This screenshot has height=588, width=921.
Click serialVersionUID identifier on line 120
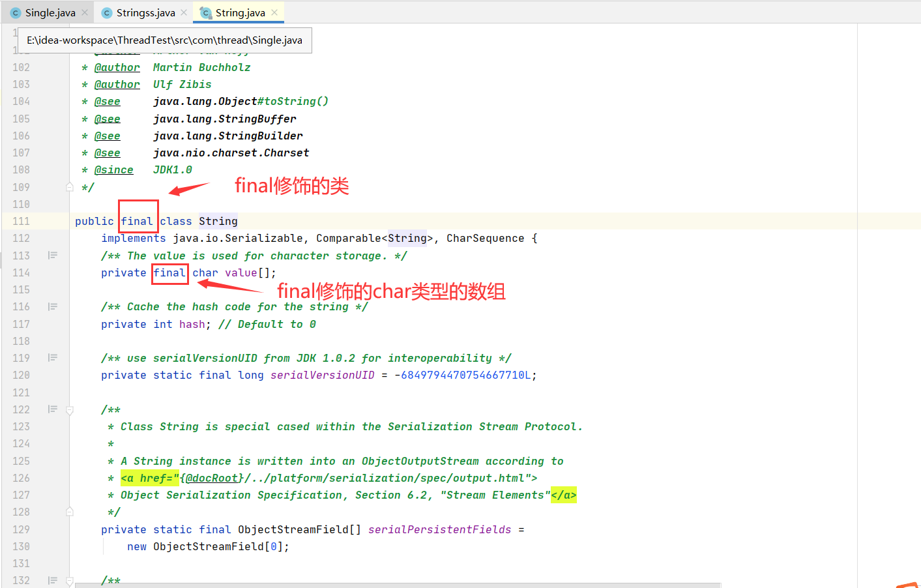(x=323, y=375)
